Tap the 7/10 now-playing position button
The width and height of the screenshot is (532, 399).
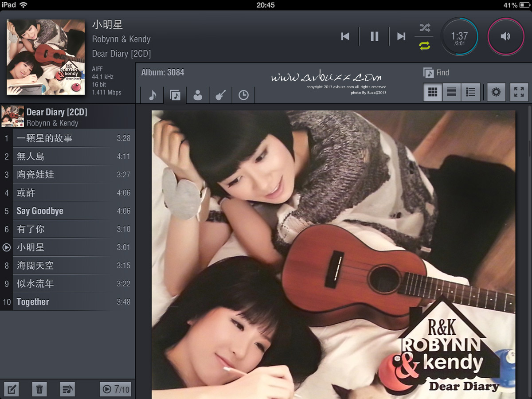[x=116, y=389]
